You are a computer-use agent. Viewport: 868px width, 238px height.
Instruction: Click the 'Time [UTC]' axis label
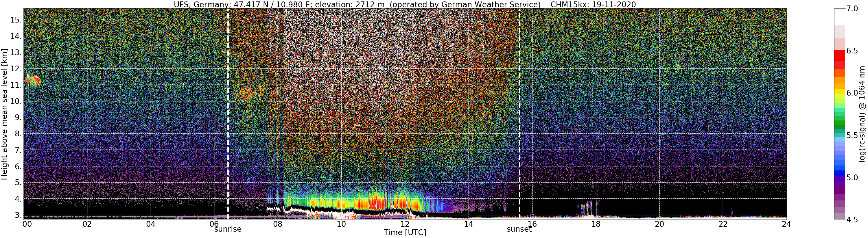405,233
